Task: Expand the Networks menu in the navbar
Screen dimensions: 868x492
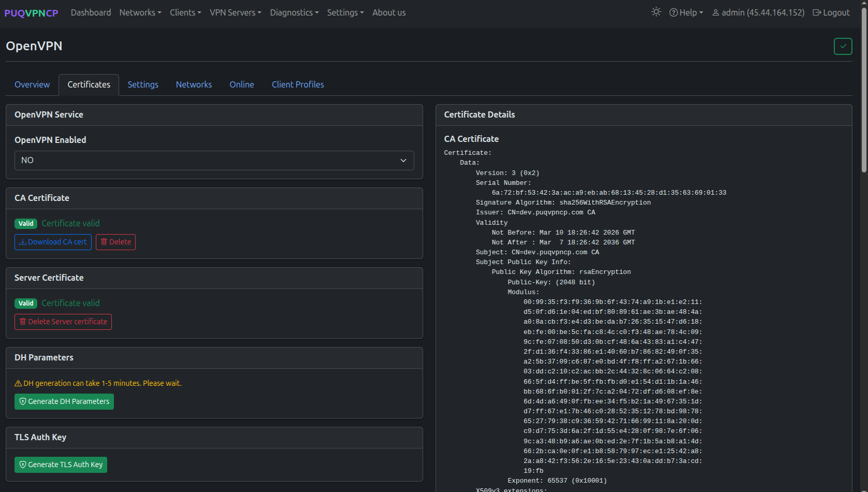Action: point(140,12)
